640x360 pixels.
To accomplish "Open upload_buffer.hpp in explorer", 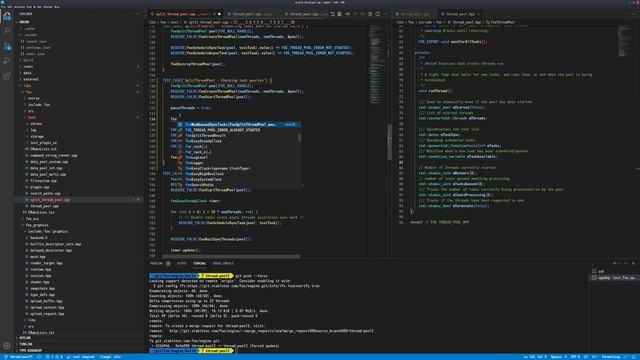I will (x=46, y=301).
